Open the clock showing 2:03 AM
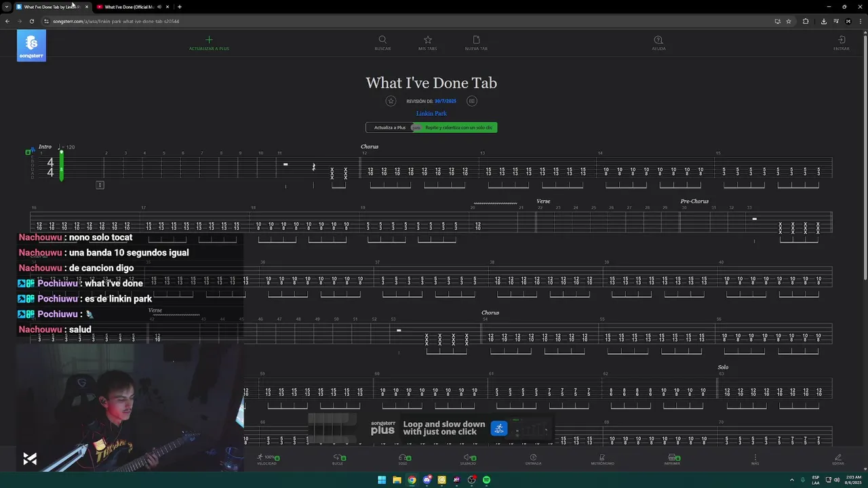Image resolution: width=868 pixels, height=488 pixels. coord(852,480)
